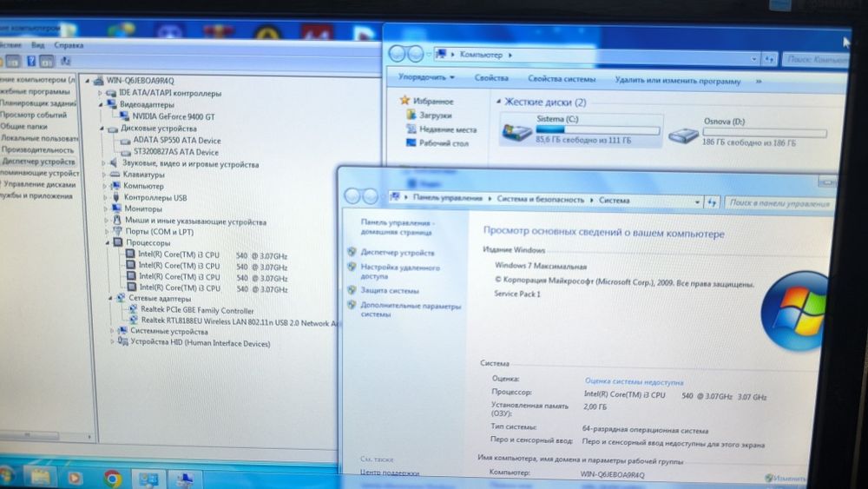The image size is (868, 489).
Task: Expand Звуковые, видео и игровые устройства
Action: coord(103,163)
